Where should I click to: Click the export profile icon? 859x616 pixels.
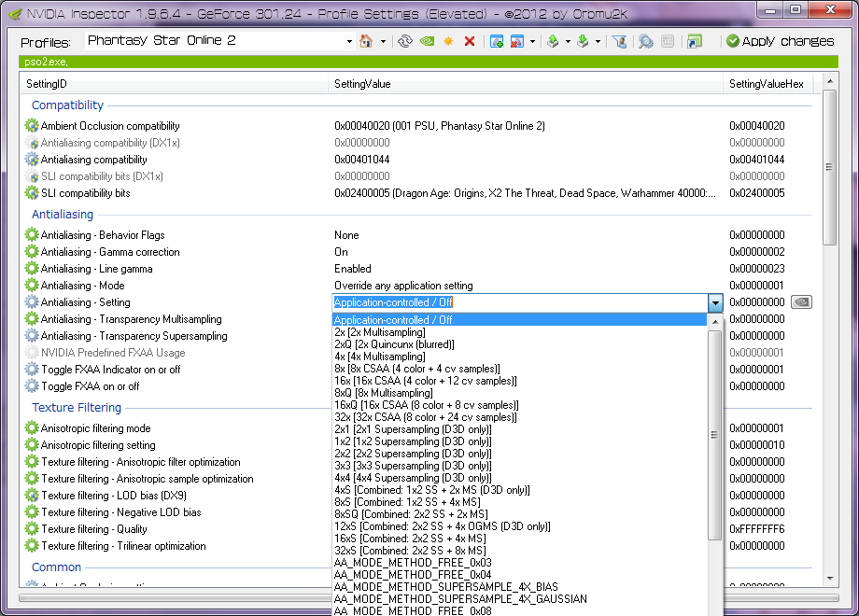click(553, 41)
